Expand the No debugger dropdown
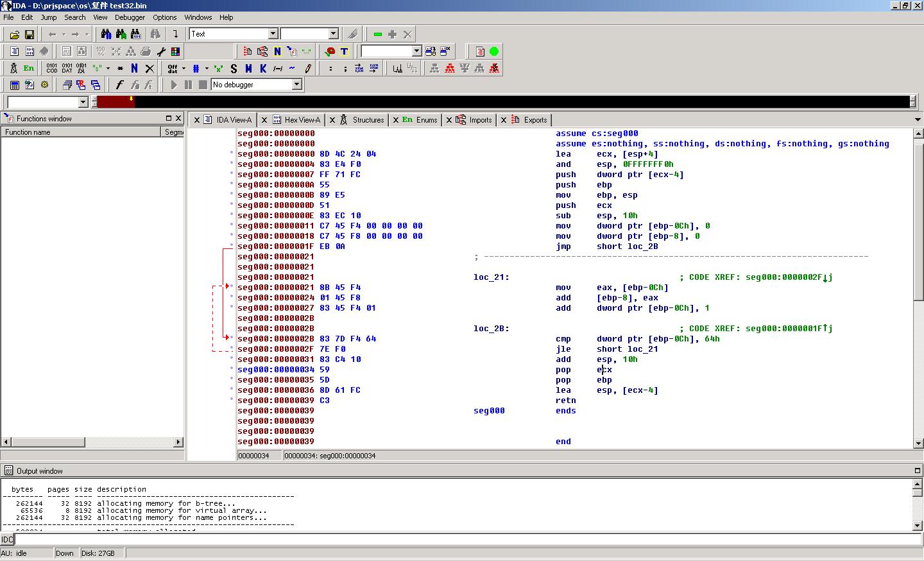The width and height of the screenshot is (924, 561). click(296, 85)
